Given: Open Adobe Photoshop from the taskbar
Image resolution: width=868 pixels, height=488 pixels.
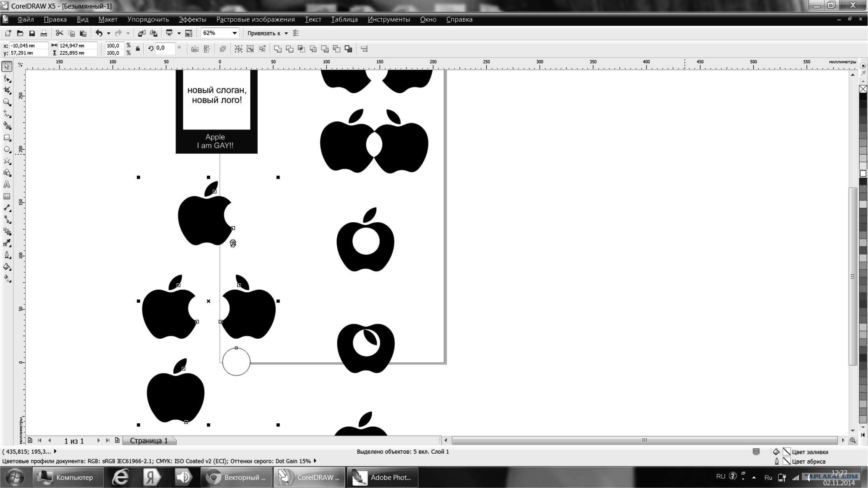Looking at the screenshot, I should click(x=382, y=477).
